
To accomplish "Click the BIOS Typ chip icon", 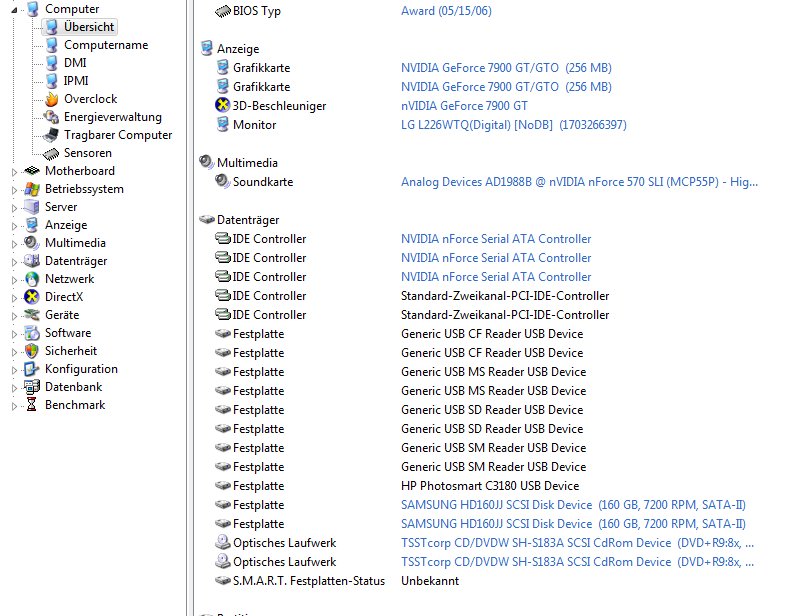I will [223, 11].
